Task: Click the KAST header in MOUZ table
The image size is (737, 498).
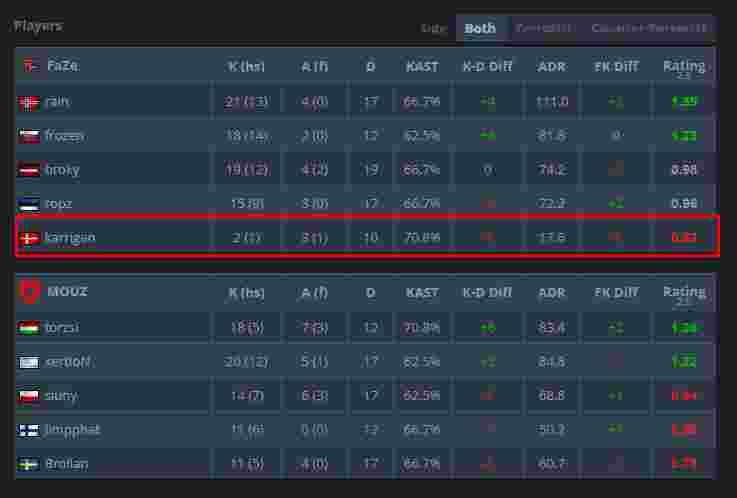Action: 422,293
